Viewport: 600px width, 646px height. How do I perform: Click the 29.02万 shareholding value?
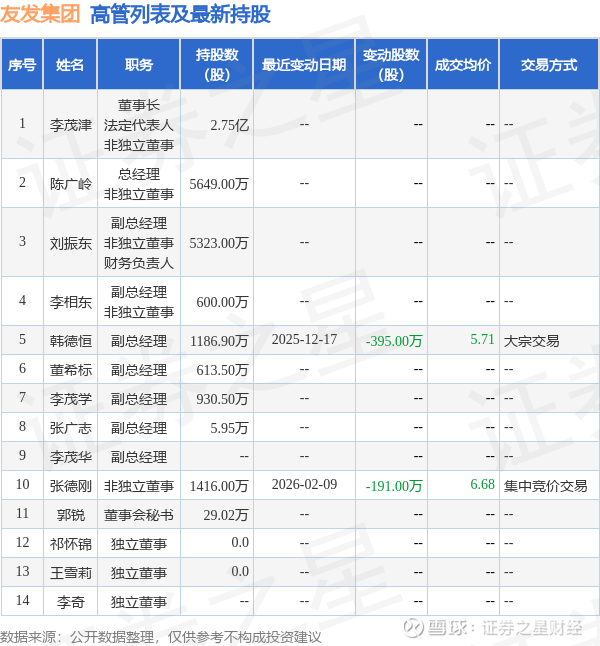[x=226, y=515]
